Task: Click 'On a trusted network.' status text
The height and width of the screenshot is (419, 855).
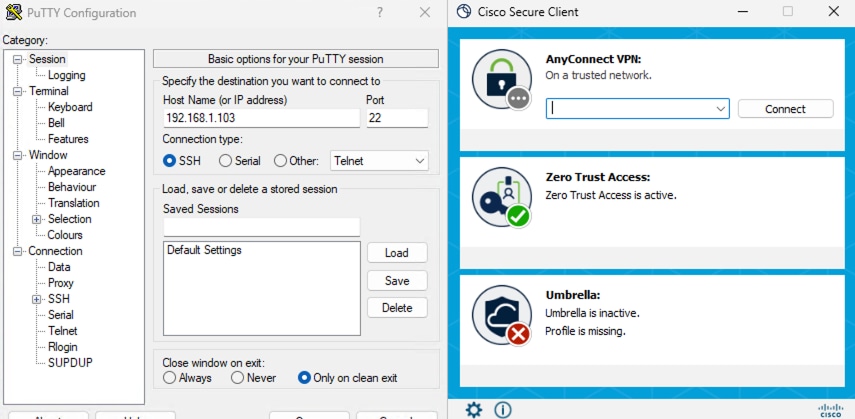Action: (598, 75)
